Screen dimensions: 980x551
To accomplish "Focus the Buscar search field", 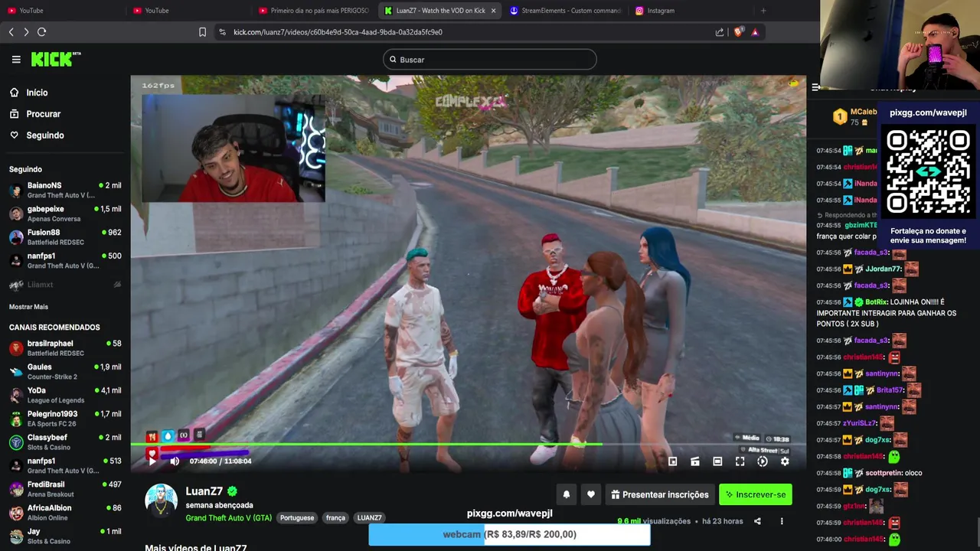I will tap(490, 60).
